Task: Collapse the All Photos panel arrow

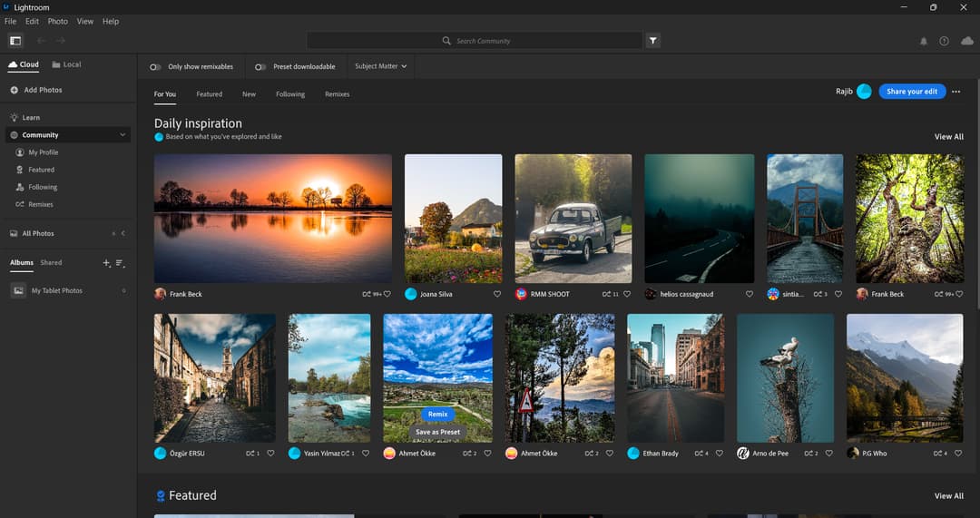Action: (123, 234)
